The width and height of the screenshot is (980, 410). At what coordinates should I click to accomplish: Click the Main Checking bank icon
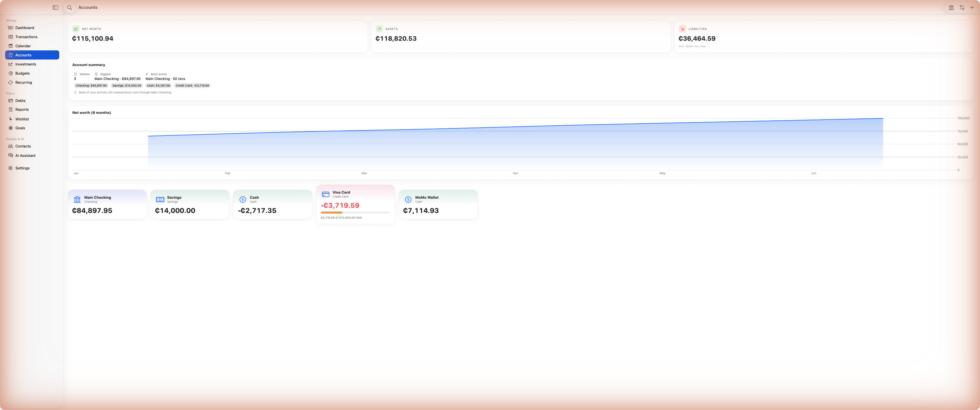click(77, 199)
